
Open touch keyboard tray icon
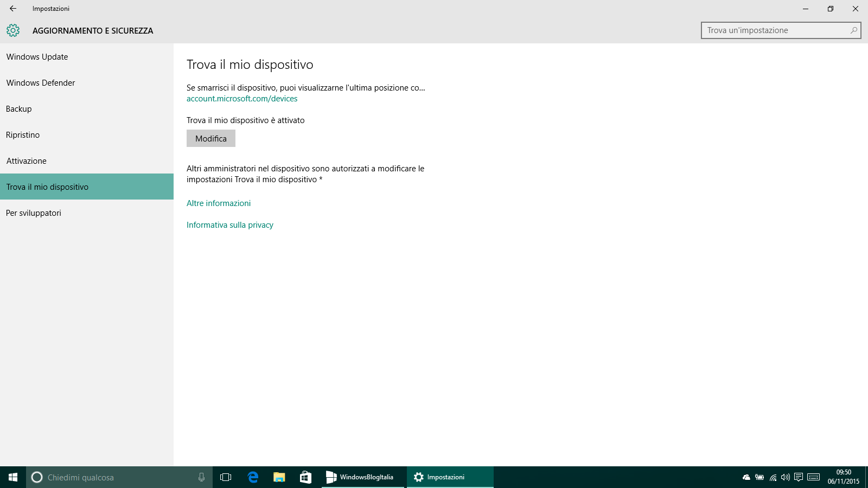tap(813, 477)
